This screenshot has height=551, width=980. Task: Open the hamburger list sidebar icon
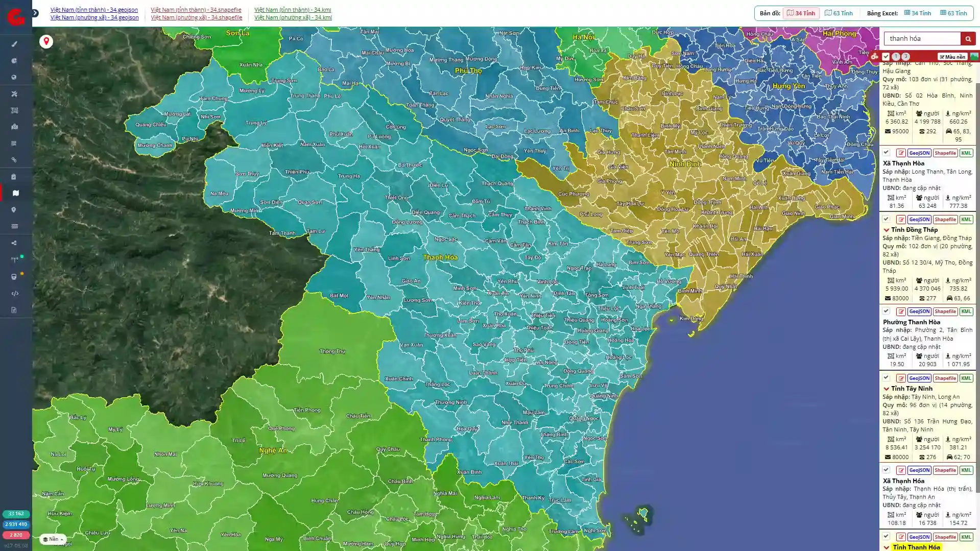coord(14,226)
